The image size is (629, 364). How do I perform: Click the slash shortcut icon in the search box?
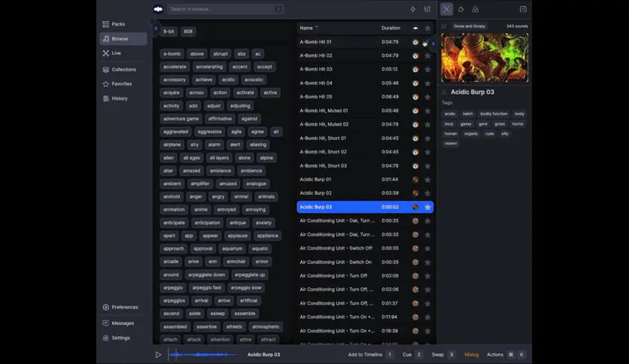tap(278, 9)
